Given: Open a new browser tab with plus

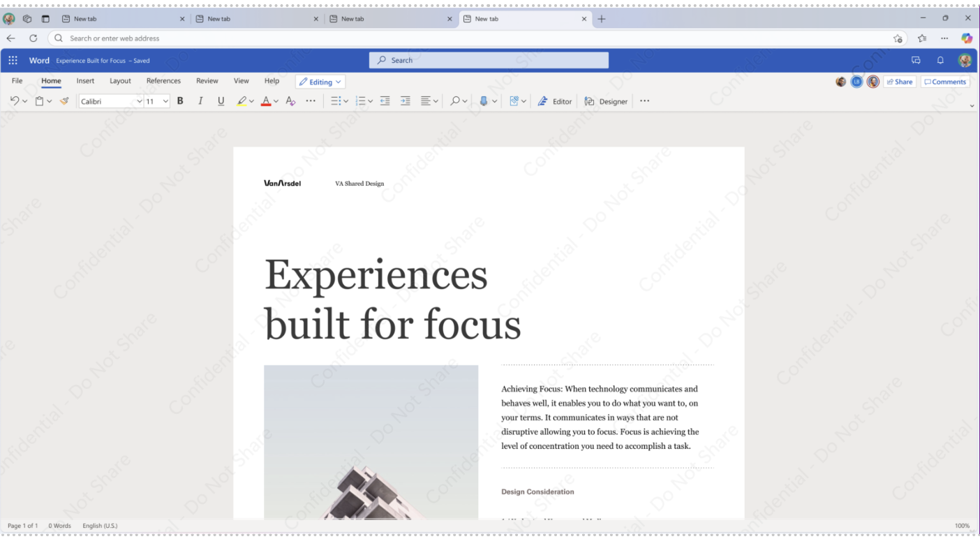Looking at the screenshot, I should point(602,19).
